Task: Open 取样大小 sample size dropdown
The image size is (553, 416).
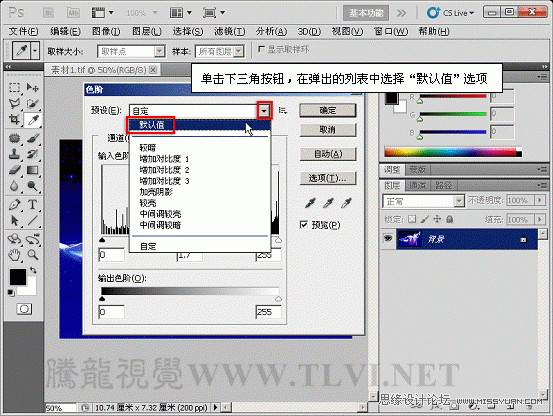Action: [x=159, y=51]
